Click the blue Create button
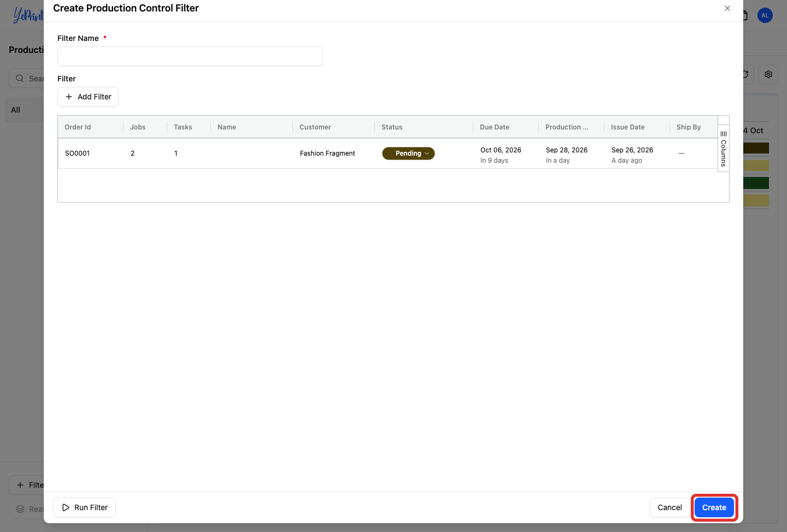The image size is (787, 532). (714, 507)
